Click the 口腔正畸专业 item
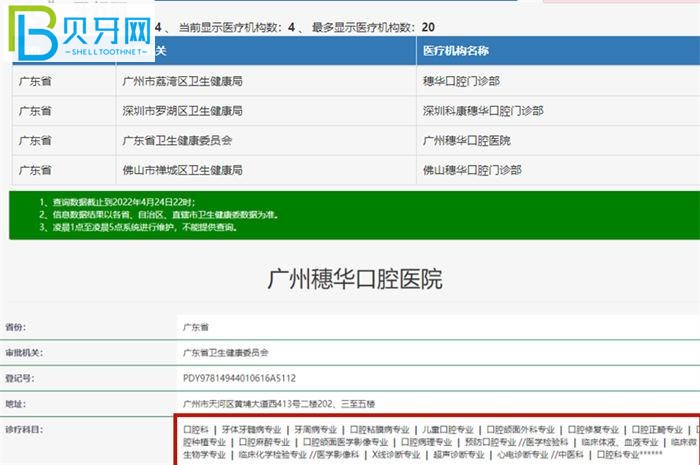This screenshot has height=465, width=700. point(657,429)
